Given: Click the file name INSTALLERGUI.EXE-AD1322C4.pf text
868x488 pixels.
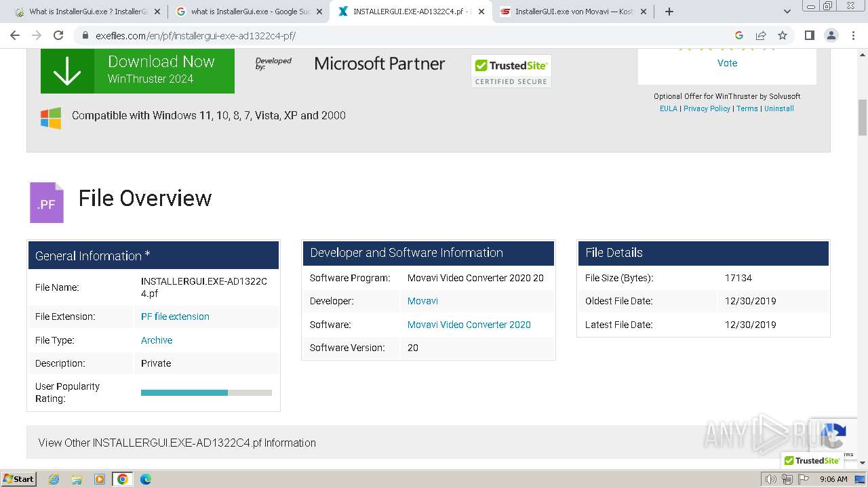Looking at the screenshot, I should [204, 287].
